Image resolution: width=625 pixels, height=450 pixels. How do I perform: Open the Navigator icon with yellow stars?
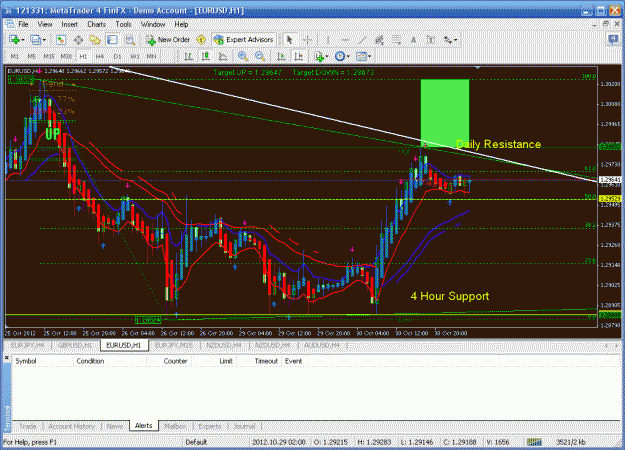click(x=95, y=39)
